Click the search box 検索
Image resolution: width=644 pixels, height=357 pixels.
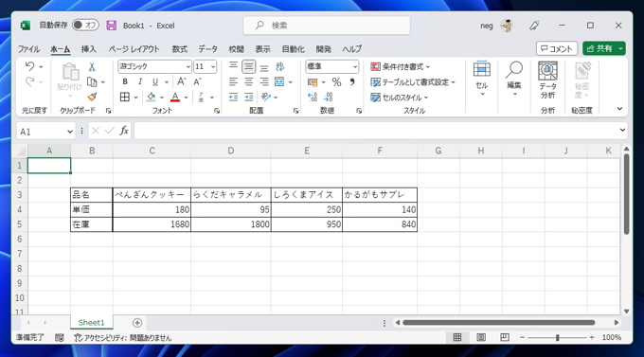click(327, 26)
